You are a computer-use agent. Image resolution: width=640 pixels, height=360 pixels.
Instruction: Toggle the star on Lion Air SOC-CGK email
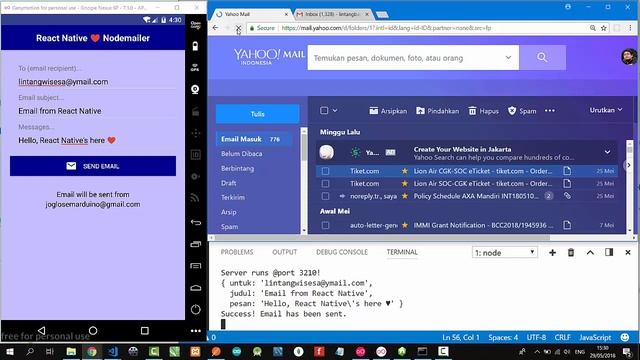tap(404, 184)
